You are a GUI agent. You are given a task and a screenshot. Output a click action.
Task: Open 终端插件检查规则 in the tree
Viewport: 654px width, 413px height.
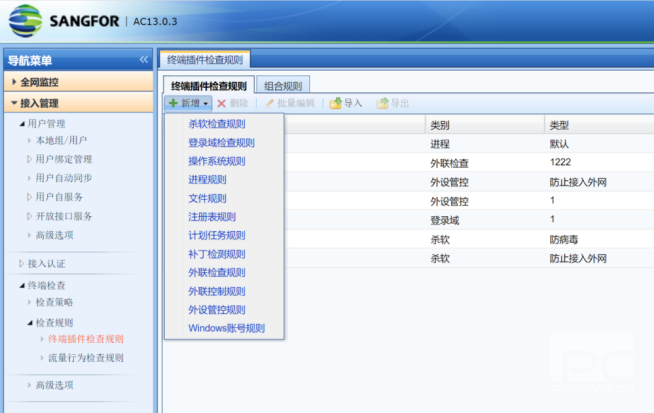tap(86, 339)
